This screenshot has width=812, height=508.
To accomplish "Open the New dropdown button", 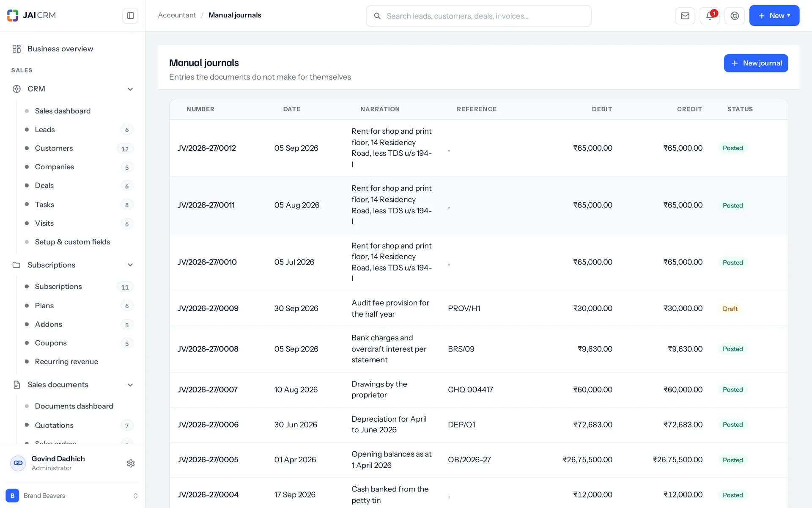I will click(x=774, y=16).
